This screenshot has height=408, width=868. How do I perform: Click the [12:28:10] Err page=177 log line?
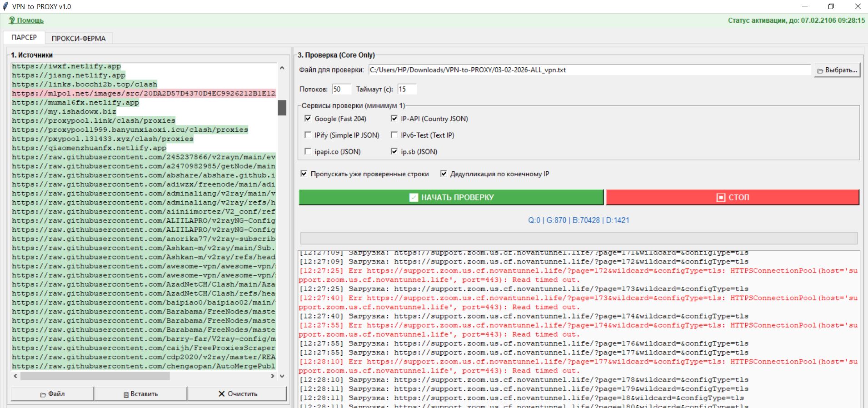[x=578, y=366]
